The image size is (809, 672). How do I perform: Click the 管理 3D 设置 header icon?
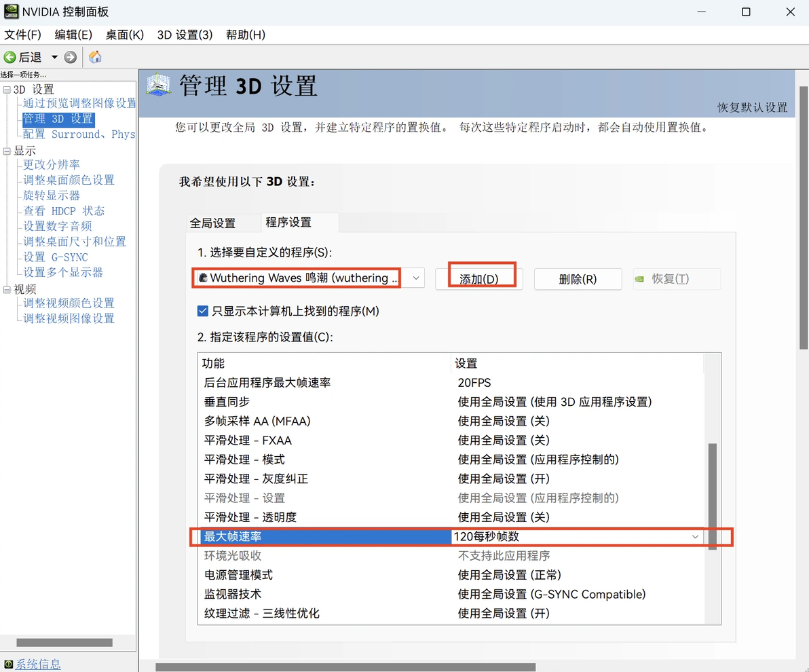tap(158, 85)
